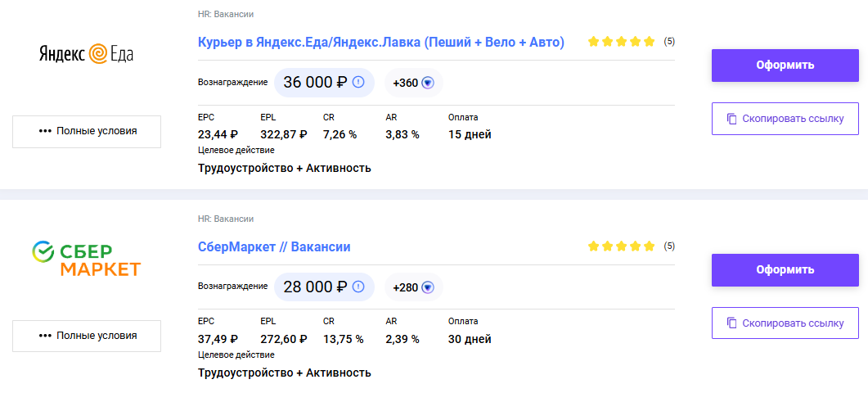The height and width of the screenshot is (393, 868).
Task: Expand Полные условия for СберМаркет offer
Action: tap(87, 336)
